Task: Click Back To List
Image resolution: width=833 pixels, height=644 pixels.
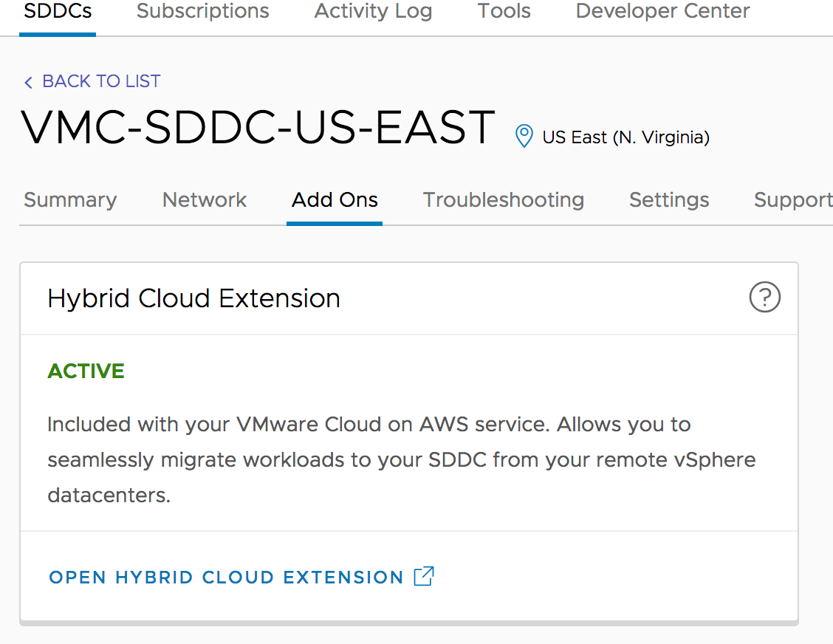Action: (101, 81)
